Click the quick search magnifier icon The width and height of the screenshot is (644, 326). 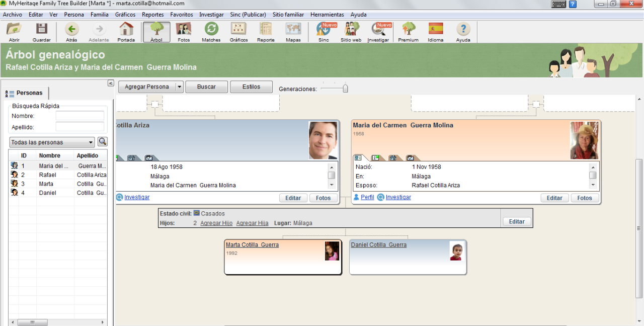pyautogui.click(x=102, y=142)
